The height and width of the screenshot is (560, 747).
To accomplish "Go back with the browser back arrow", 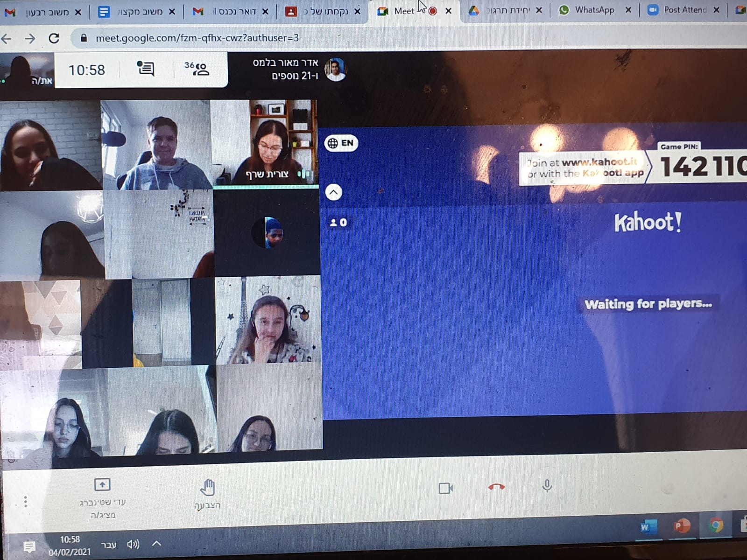I will click(7, 38).
